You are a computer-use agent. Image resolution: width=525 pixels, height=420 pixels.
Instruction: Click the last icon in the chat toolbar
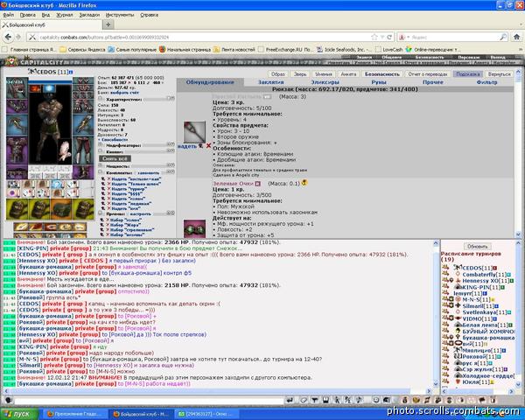pyautogui.click(x=493, y=400)
